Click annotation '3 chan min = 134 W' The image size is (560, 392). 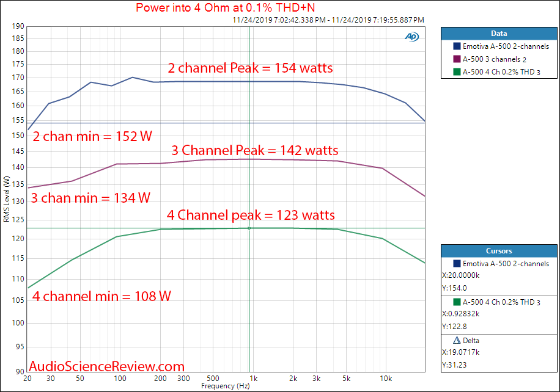[90, 198]
